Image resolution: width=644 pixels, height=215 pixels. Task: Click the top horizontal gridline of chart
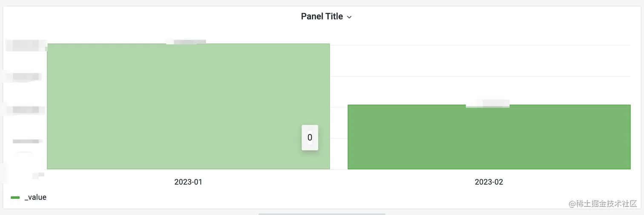(480, 45)
